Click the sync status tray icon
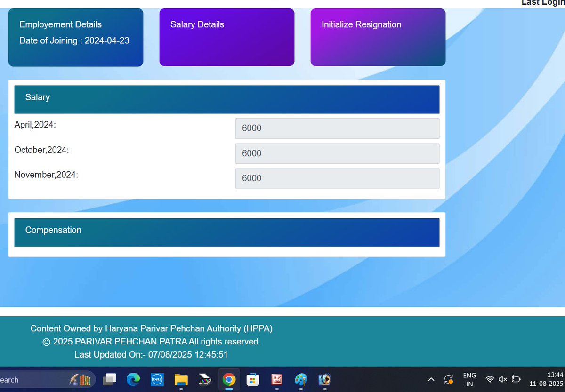The height and width of the screenshot is (392, 565). [x=449, y=379]
